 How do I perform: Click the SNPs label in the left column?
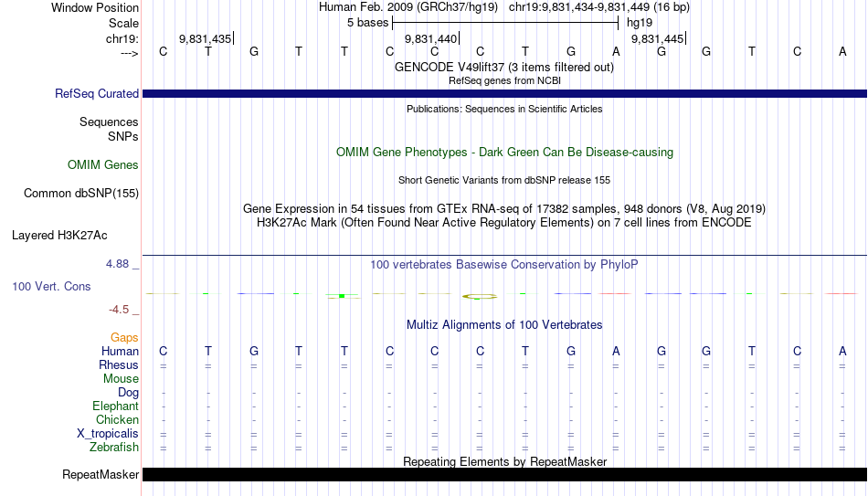point(123,136)
